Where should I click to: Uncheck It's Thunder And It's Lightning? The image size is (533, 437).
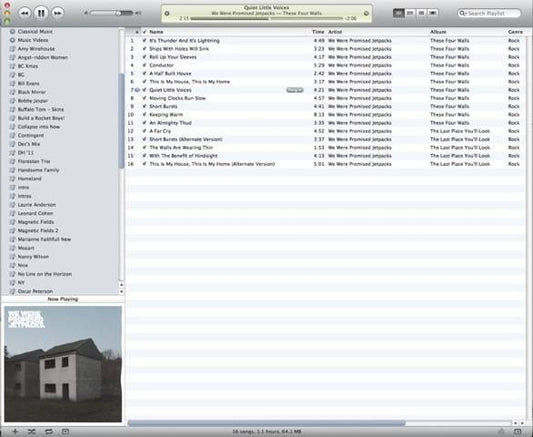click(x=144, y=40)
